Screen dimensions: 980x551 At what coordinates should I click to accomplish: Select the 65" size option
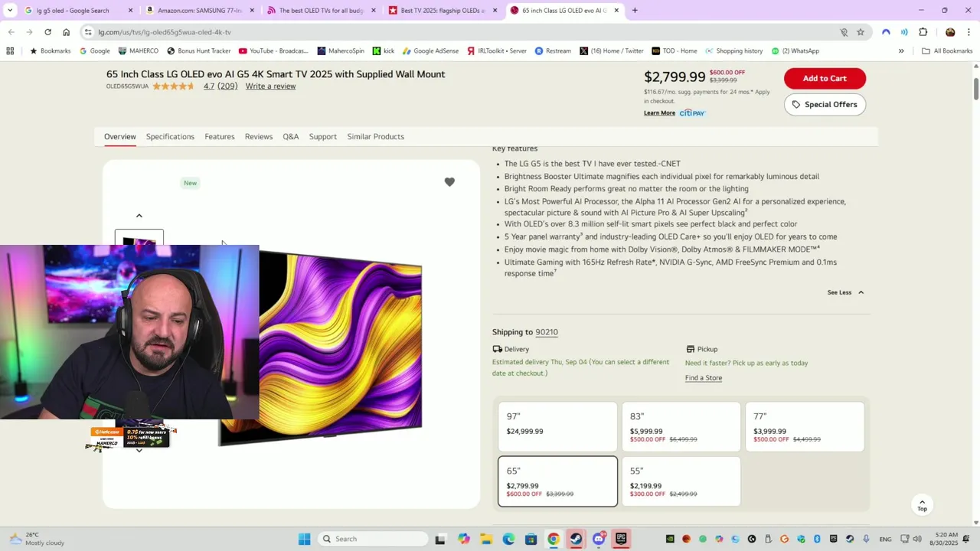557,481
